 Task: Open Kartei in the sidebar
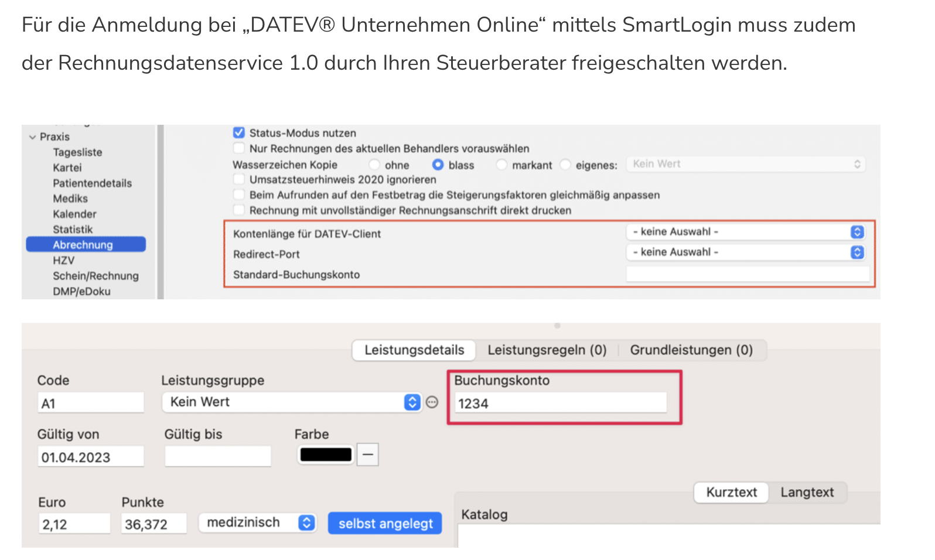pyautogui.click(x=67, y=168)
